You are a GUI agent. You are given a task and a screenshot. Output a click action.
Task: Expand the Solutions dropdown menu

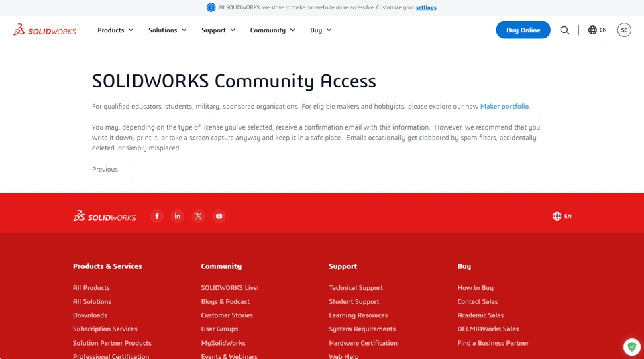click(168, 30)
